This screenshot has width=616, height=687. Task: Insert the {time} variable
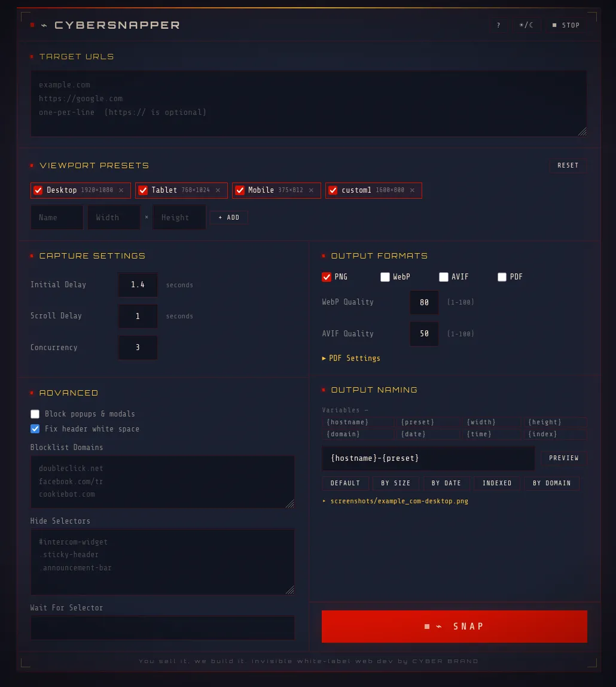point(492,434)
